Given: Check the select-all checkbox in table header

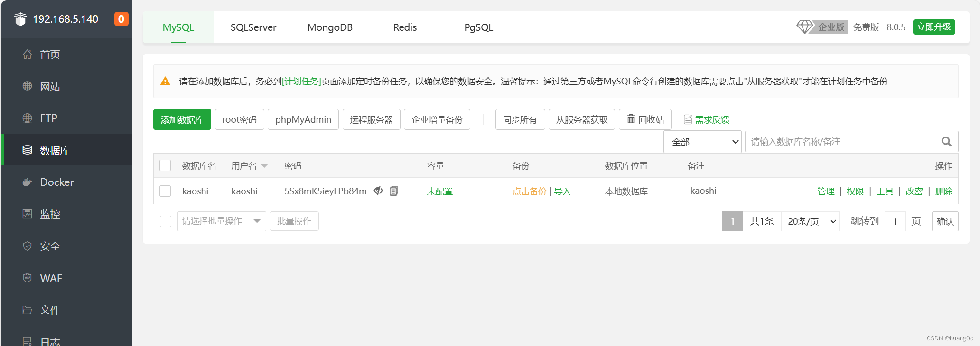Looking at the screenshot, I should point(165,165).
